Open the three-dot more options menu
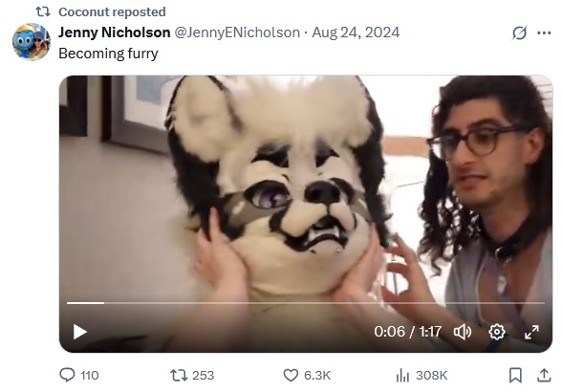 (544, 33)
